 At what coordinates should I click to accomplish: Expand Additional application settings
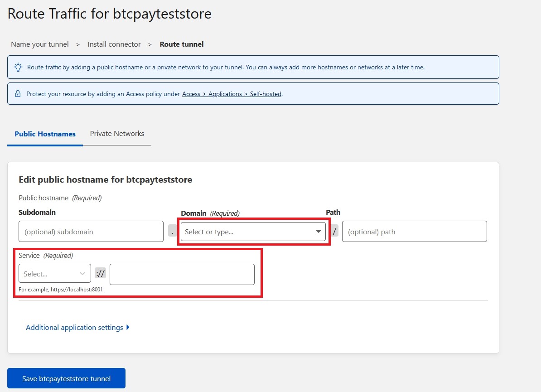pyautogui.click(x=75, y=327)
